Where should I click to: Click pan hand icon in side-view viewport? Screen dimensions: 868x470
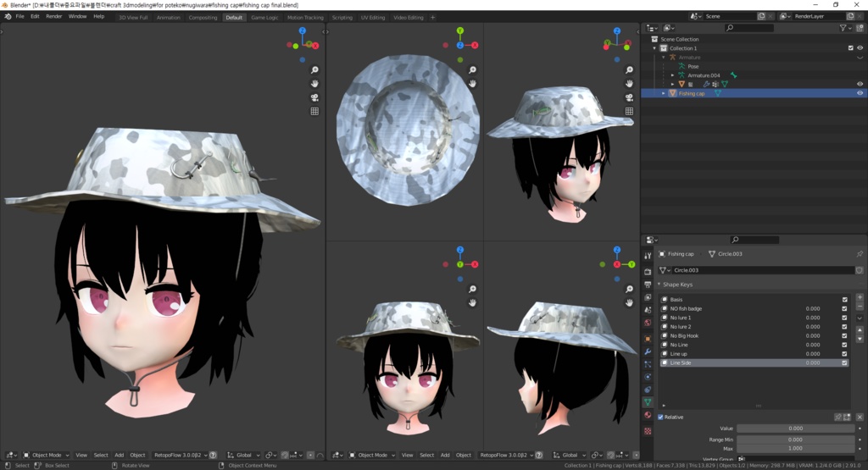[x=630, y=302]
